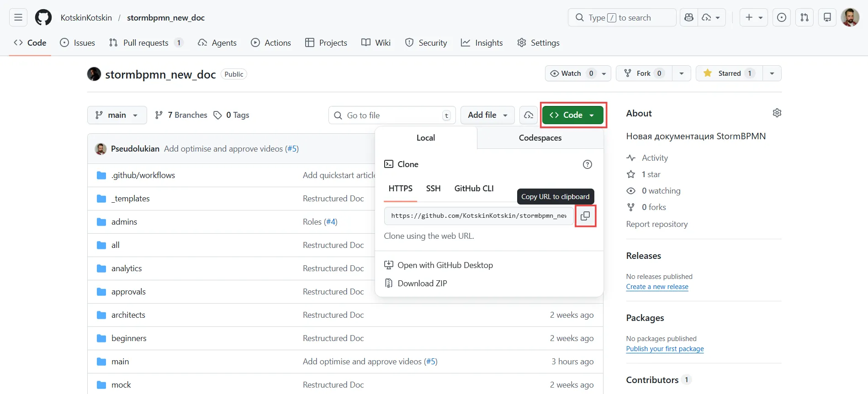Copy the clone URL to clipboard
The image size is (868, 394).
[585, 216]
